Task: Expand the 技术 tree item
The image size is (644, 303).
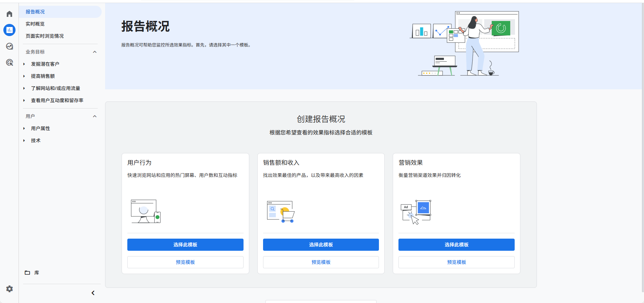Action: 24,141
